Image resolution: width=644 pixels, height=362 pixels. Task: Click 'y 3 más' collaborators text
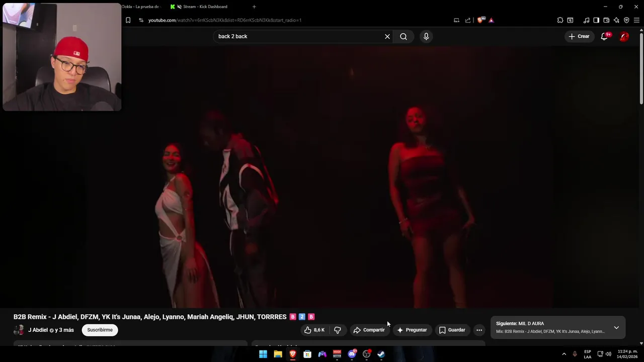[64, 330]
